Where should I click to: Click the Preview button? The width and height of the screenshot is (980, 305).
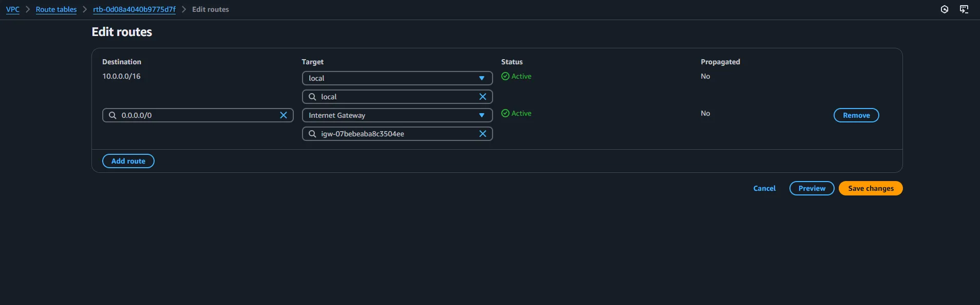(x=812, y=188)
